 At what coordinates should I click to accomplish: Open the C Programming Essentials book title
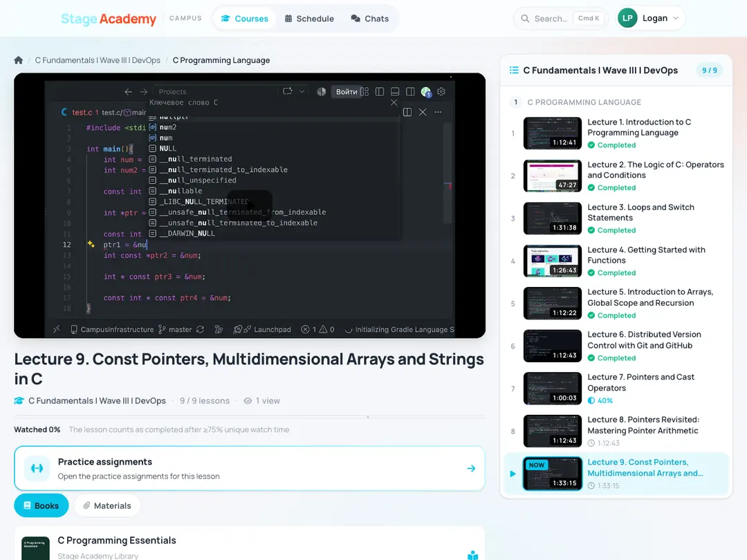(117, 541)
